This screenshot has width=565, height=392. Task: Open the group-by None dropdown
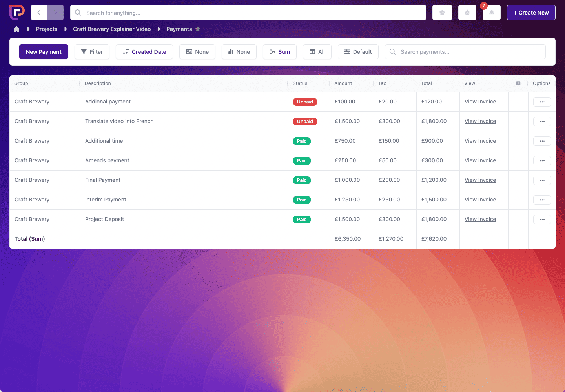197,52
